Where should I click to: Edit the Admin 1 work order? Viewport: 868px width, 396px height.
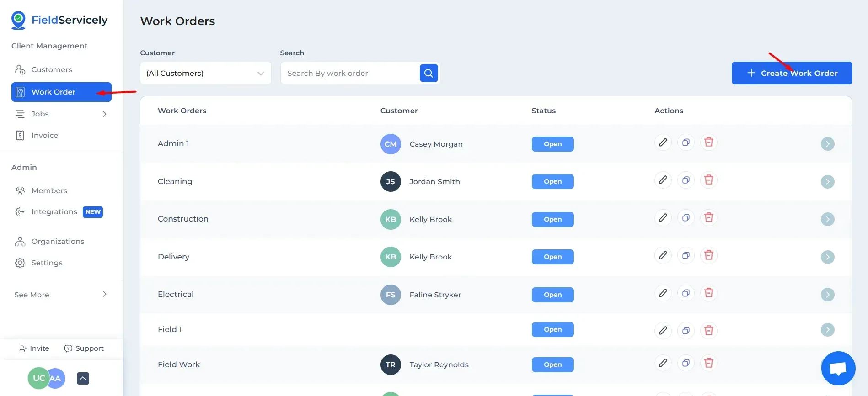[x=663, y=143]
